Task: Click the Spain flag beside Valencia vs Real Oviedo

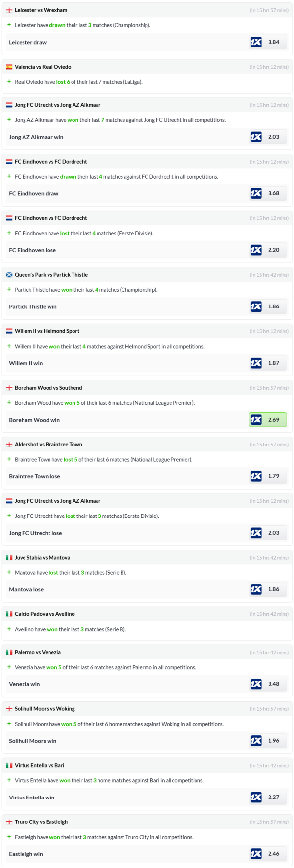Action: (9, 67)
